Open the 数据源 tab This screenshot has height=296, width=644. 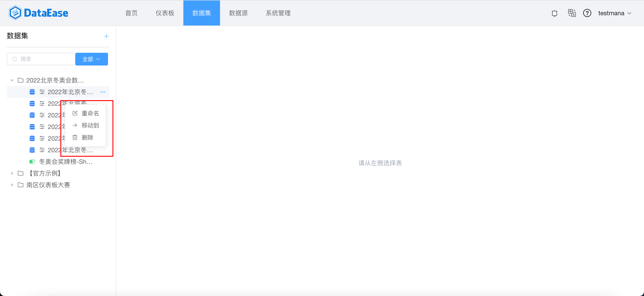[238, 13]
